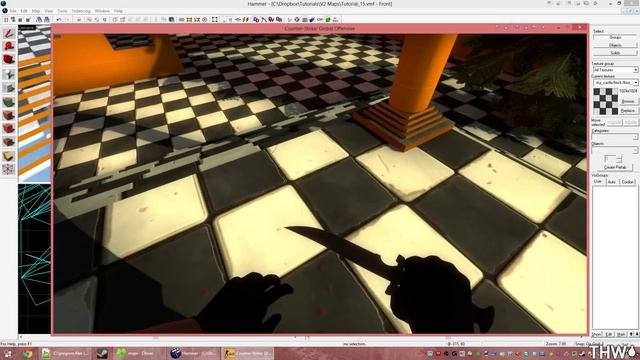The image size is (640, 360).
Task: Select the Apply Overlays tool
Action: pyautogui.click(x=9, y=142)
